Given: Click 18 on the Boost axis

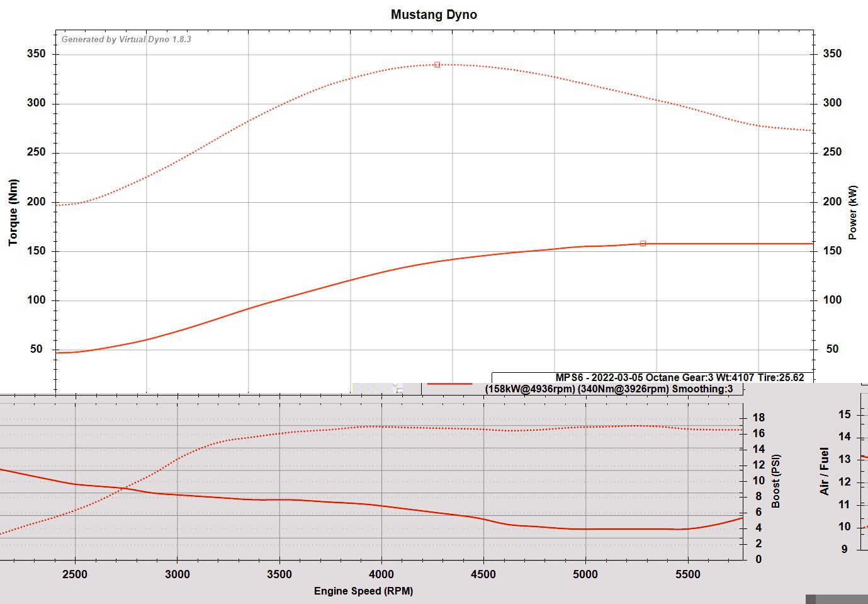Looking at the screenshot, I should pyautogui.click(x=759, y=418).
